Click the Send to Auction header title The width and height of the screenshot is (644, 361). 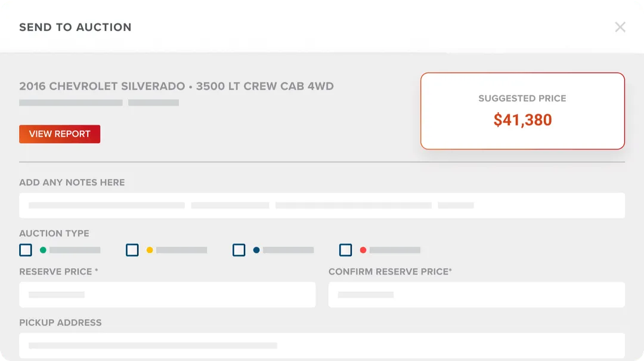click(75, 27)
